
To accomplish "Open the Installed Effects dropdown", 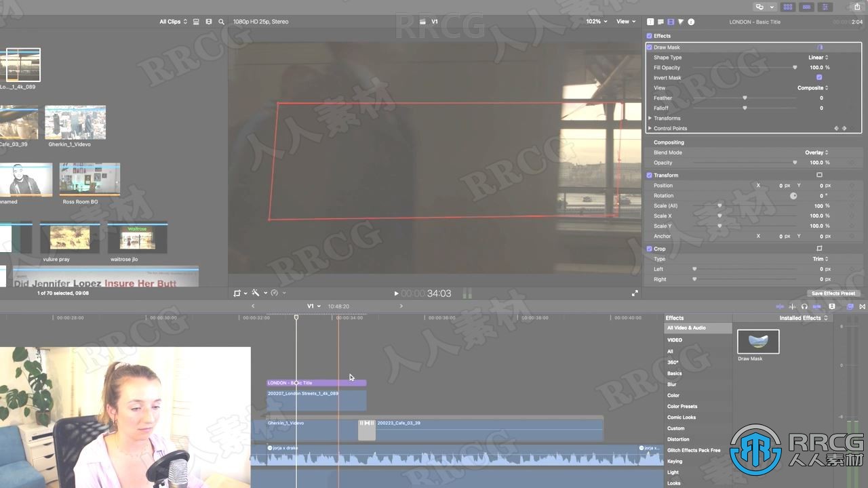I will 804,318.
